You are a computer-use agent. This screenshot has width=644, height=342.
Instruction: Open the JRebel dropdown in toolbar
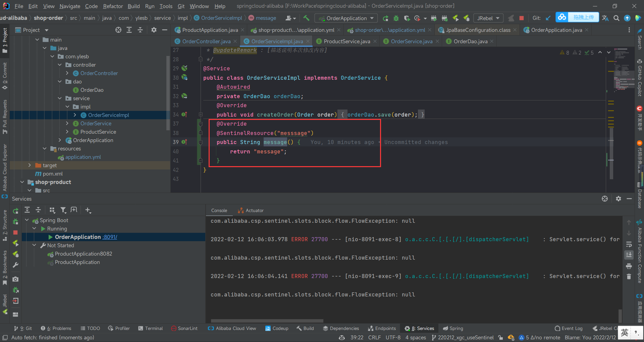click(488, 18)
